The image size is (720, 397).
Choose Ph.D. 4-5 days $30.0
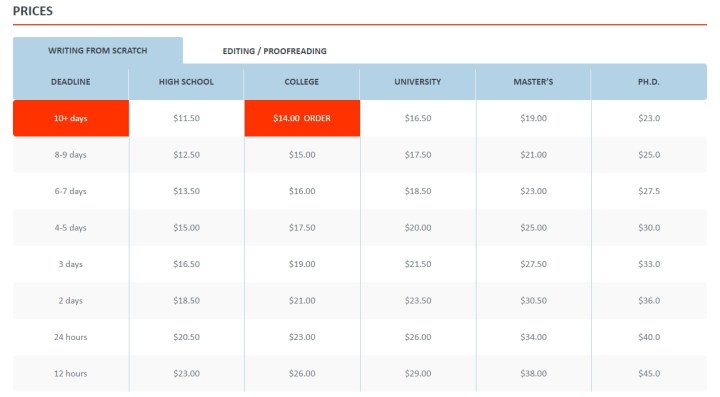pyautogui.click(x=649, y=228)
